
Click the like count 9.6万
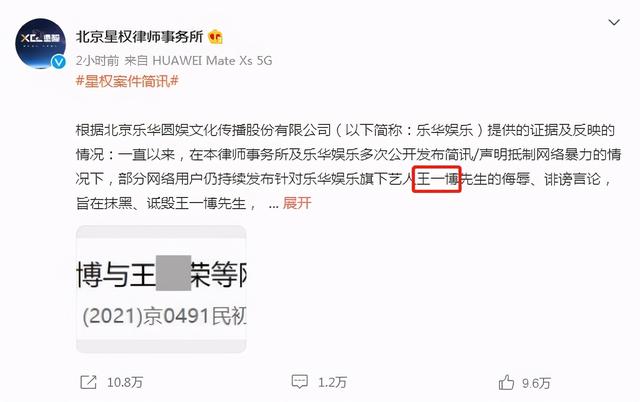click(536, 383)
